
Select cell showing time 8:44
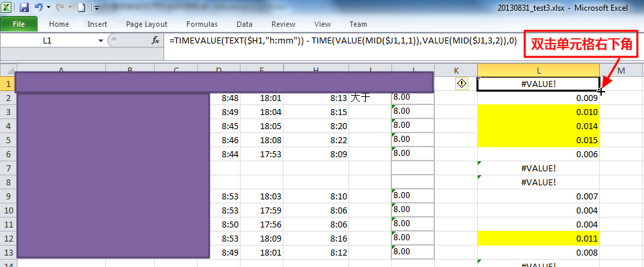pos(225,154)
